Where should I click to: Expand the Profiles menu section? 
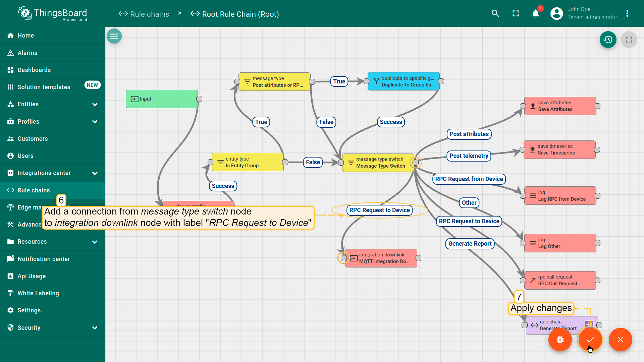click(95, 122)
